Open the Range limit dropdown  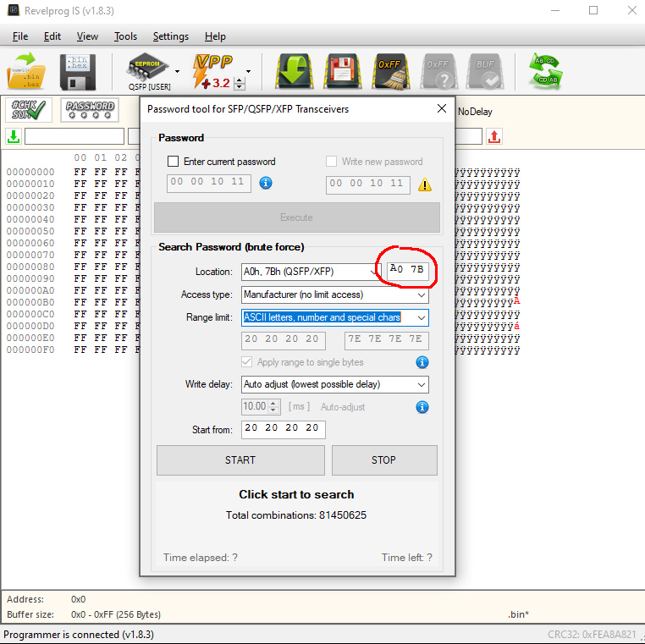click(335, 317)
